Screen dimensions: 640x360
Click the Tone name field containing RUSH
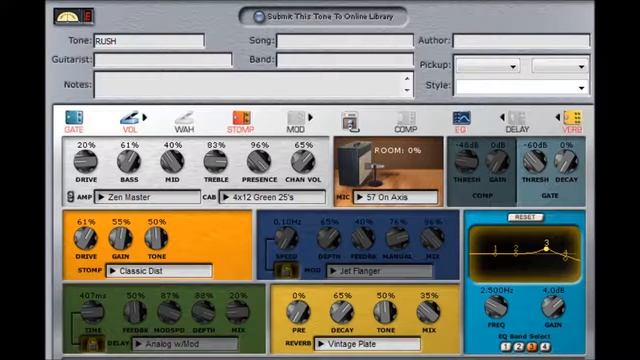pyautogui.click(x=149, y=41)
